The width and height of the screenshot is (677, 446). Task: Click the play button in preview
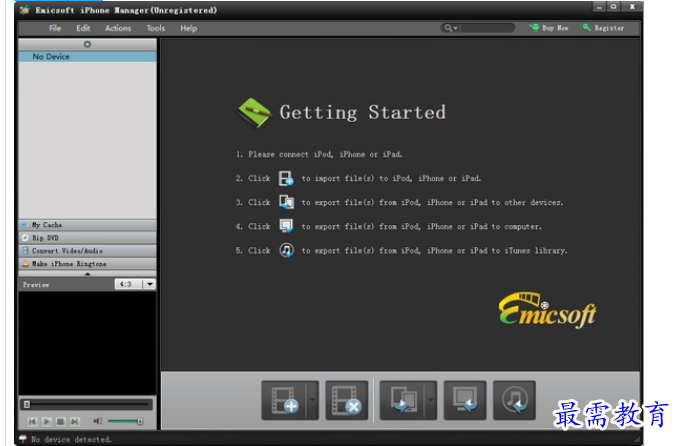pos(47,421)
